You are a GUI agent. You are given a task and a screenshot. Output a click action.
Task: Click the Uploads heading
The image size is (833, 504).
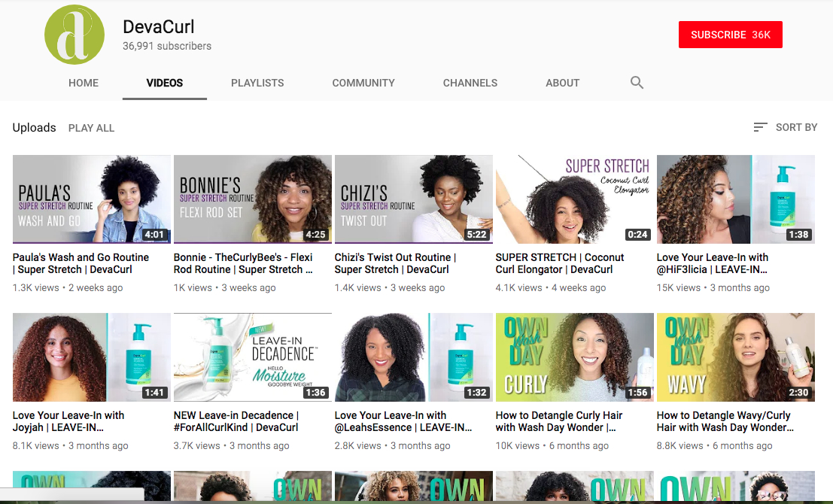(34, 127)
